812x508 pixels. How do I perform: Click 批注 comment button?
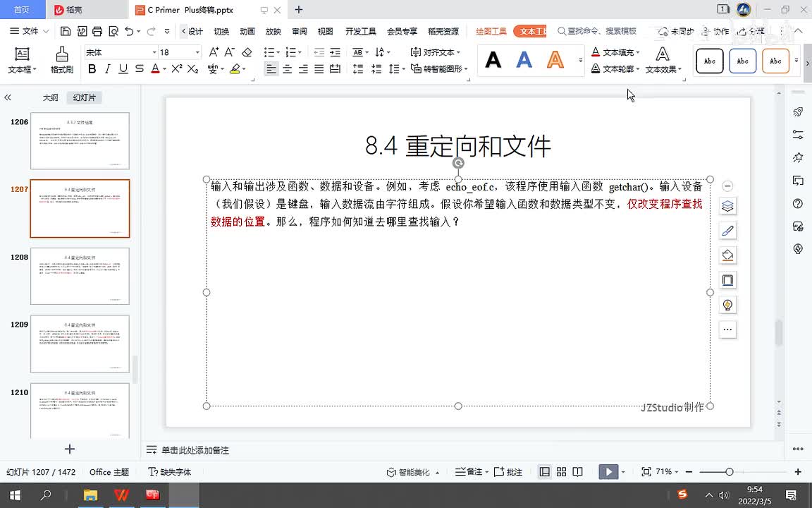508,472
